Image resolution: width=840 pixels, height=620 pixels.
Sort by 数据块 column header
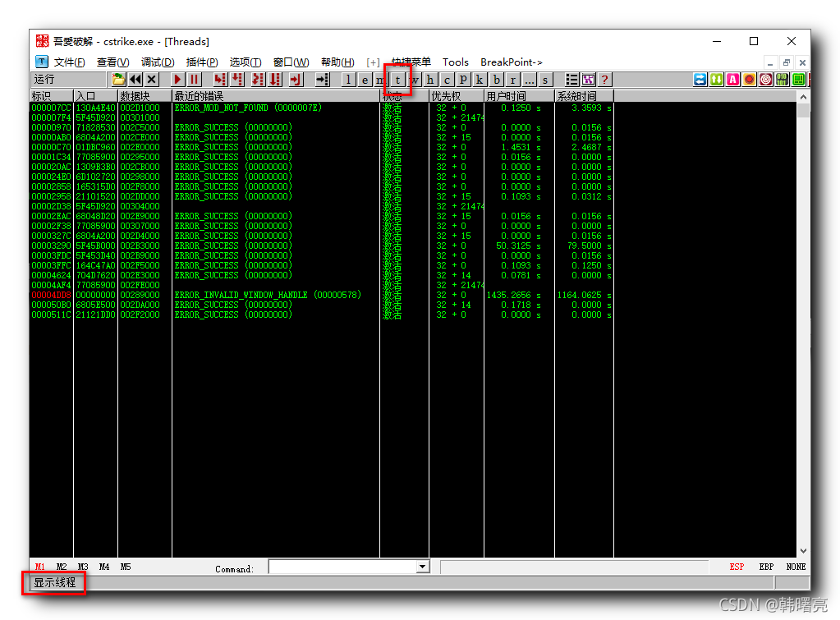(x=145, y=96)
